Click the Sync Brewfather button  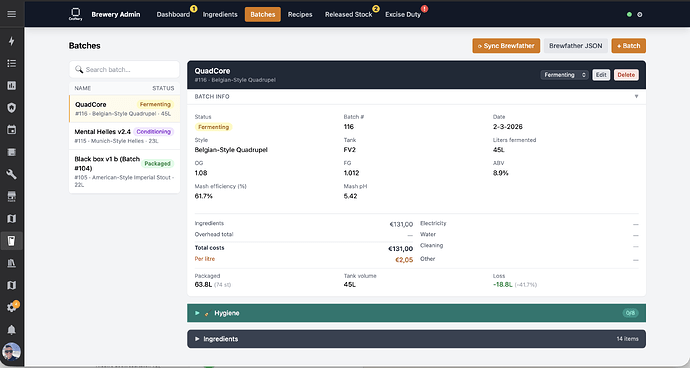[506, 46]
